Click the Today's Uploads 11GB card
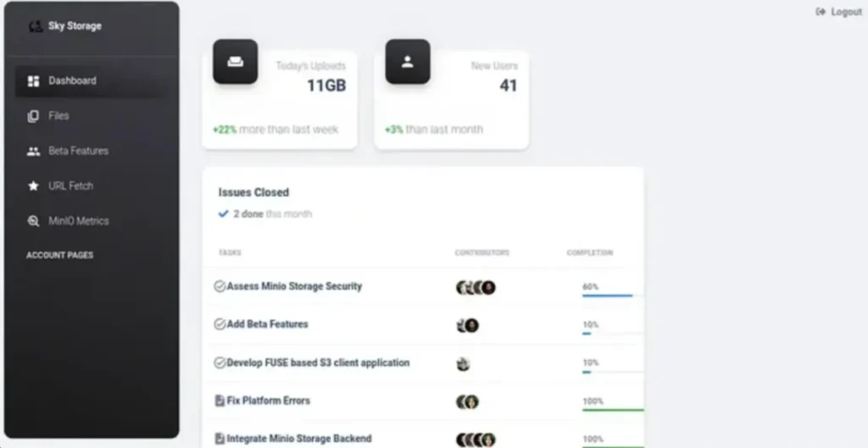Image resolution: width=868 pixels, height=448 pixels. pyautogui.click(x=279, y=99)
